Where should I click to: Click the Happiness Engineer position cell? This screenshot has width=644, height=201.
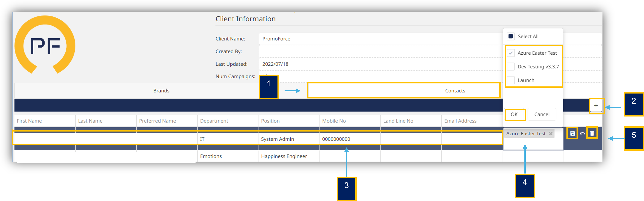289,156
